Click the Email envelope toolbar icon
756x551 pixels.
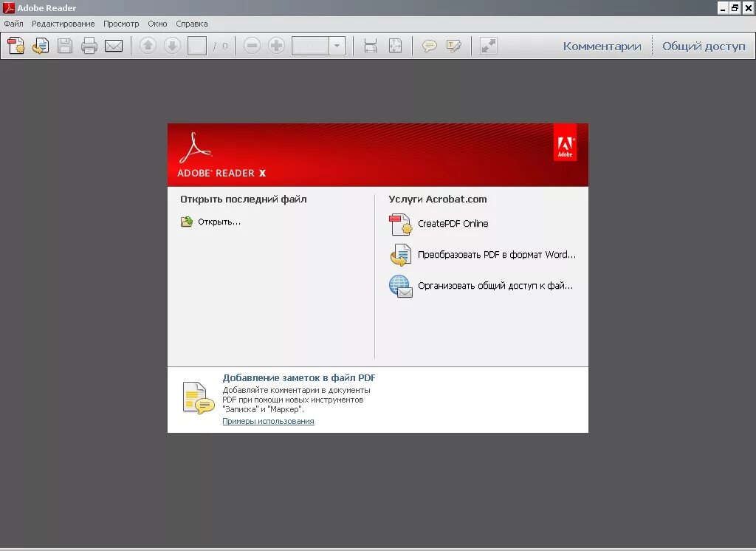coord(113,46)
